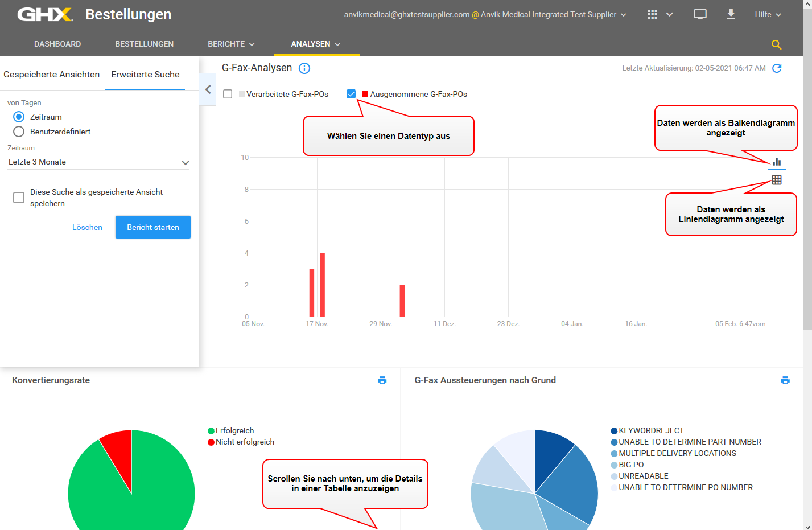Screen dimensions: 812x530
Task: Click the tallest red bar in chart
Action: pos(323,285)
